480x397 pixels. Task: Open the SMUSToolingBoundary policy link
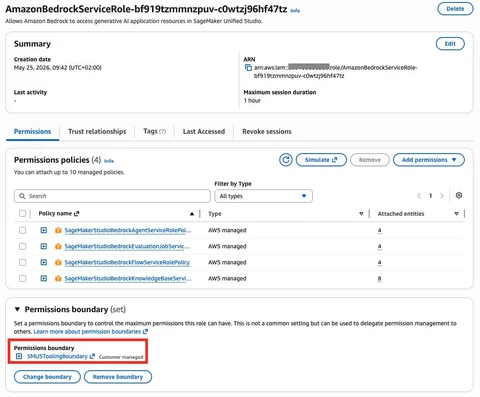pyautogui.click(x=57, y=356)
